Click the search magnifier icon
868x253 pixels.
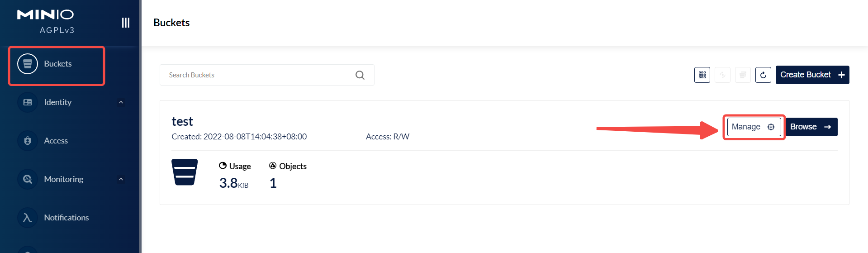360,75
